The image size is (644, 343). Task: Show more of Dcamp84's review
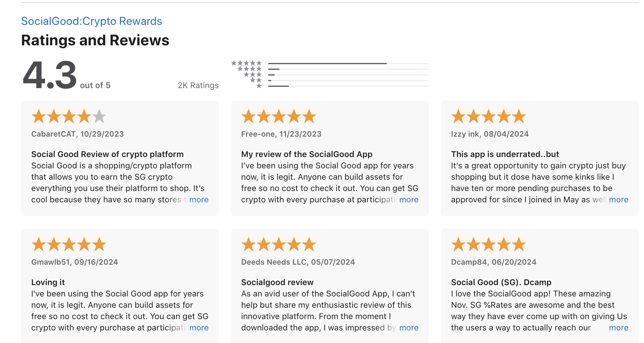click(x=618, y=328)
